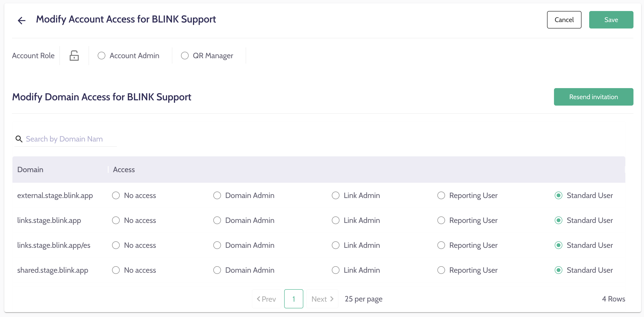Viewport: 644px width, 317px height.
Task: Select Standard User for external.stage.blink.app
Action: [559, 195]
